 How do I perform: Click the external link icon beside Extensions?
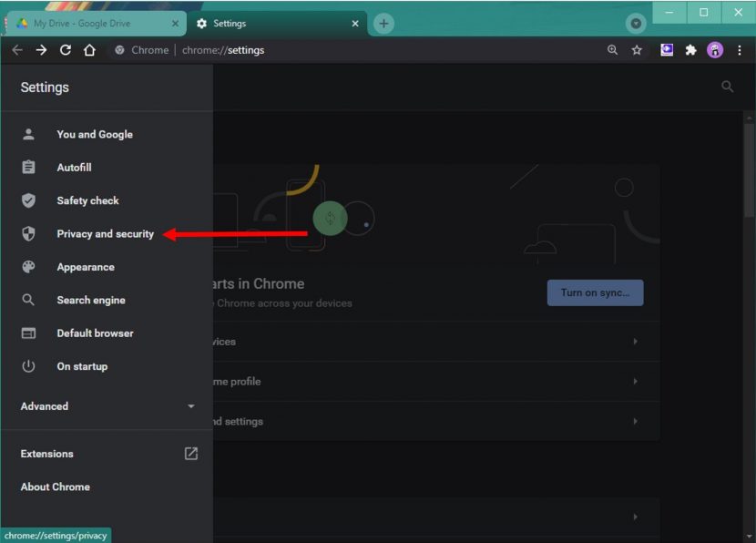click(x=191, y=454)
